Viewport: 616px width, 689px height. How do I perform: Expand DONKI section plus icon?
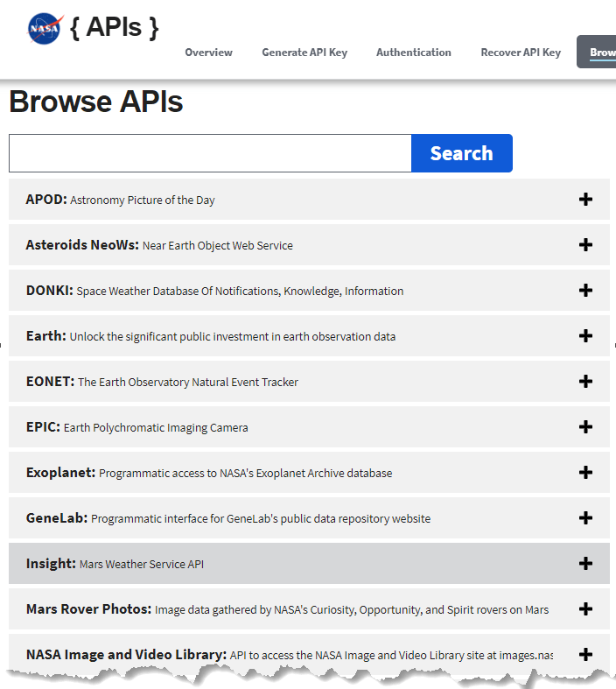click(x=585, y=291)
